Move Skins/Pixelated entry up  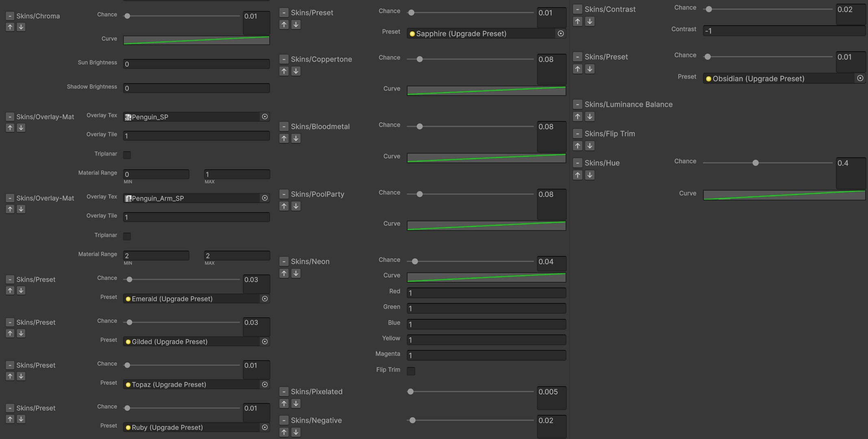(x=284, y=403)
